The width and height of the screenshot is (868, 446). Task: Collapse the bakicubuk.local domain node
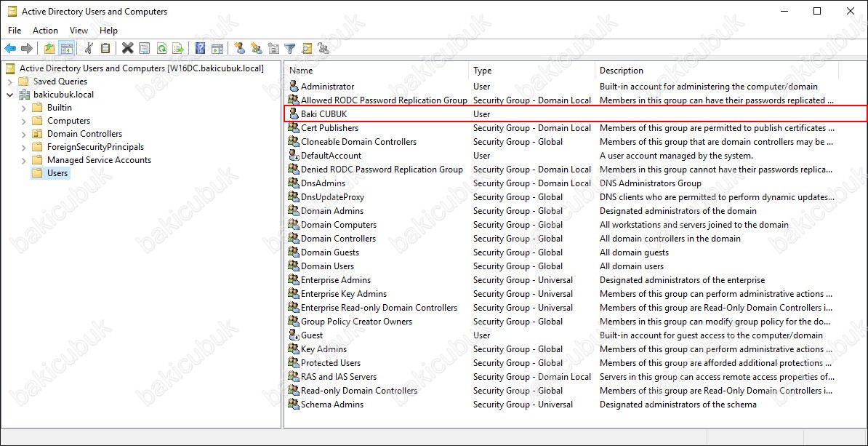point(10,95)
